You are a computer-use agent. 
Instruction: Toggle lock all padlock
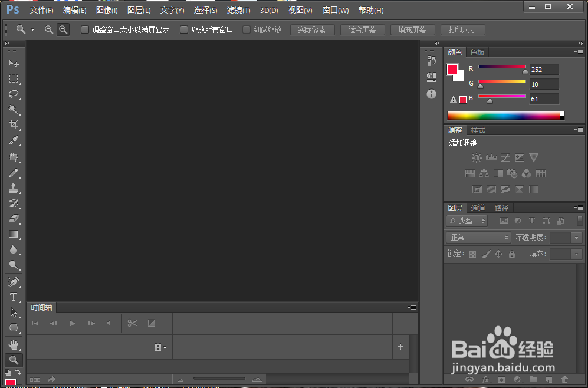tap(511, 254)
